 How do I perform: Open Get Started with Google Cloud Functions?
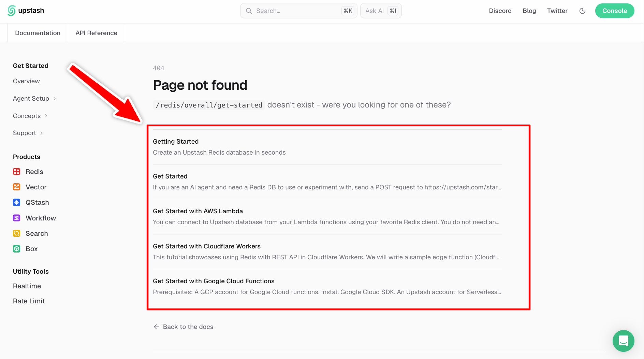tap(327, 287)
